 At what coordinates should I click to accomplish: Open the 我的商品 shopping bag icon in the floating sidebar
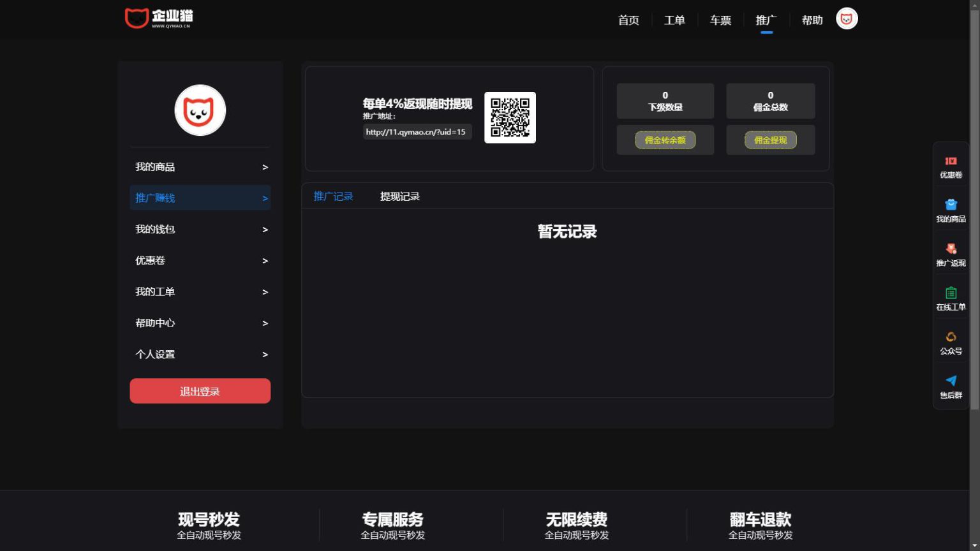coord(951,205)
